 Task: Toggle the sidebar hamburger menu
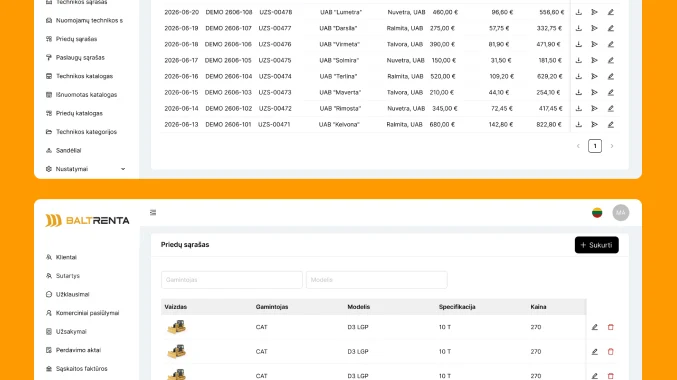pyautogui.click(x=153, y=212)
